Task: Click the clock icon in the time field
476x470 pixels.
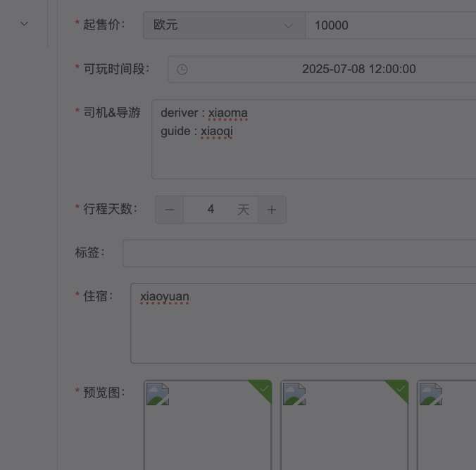Action: pyautogui.click(x=182, y=70)
